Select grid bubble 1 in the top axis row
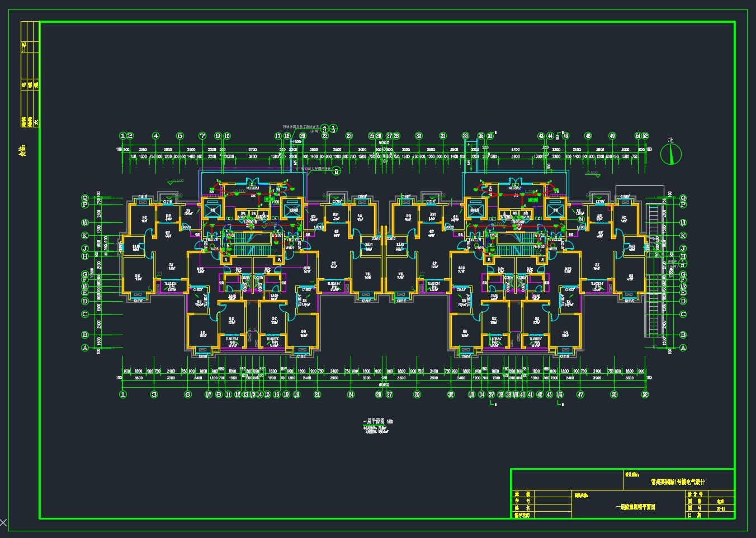 pos(123,136)
